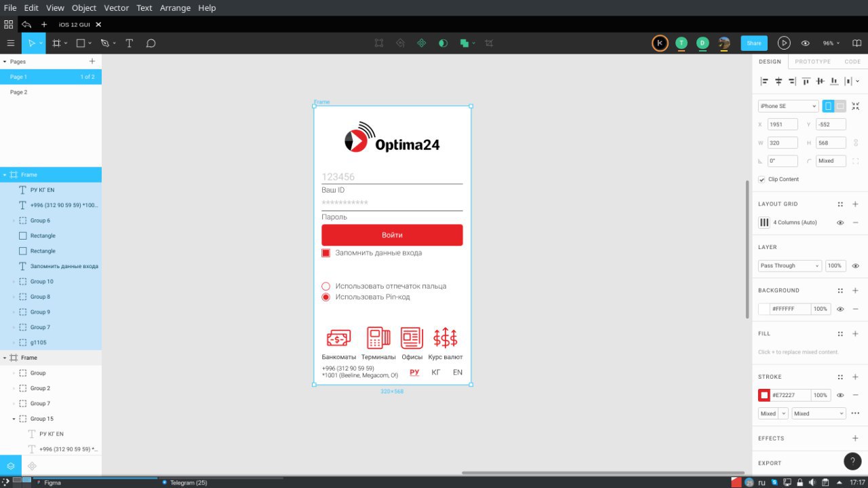
Task: Click the Align Left icon
Action: [x=764, y=81]
